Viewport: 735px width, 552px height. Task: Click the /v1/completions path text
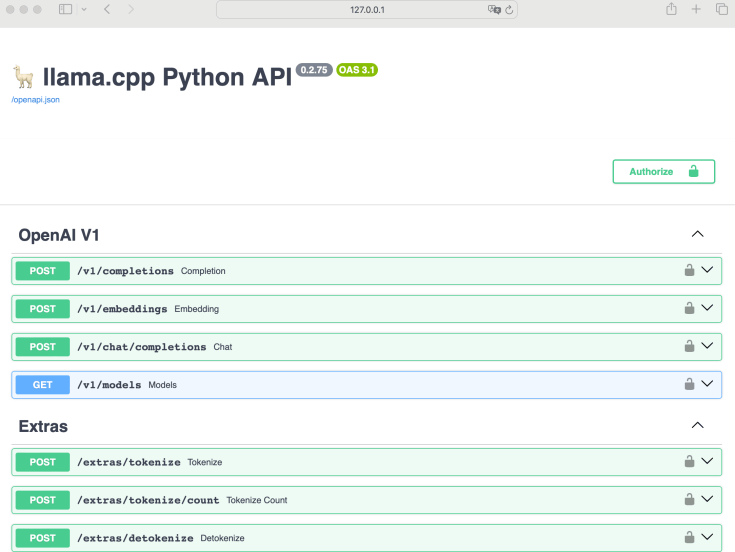tap(126, 271)
